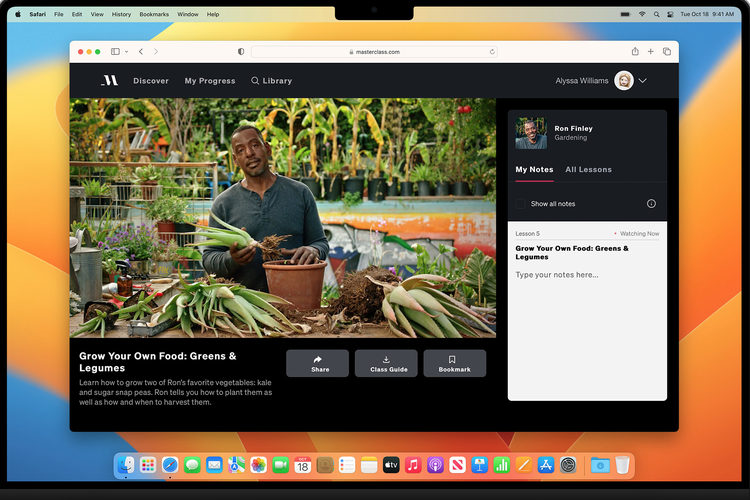
Task: Open Spotlight search in menu bar
Action: click(656, 14)
